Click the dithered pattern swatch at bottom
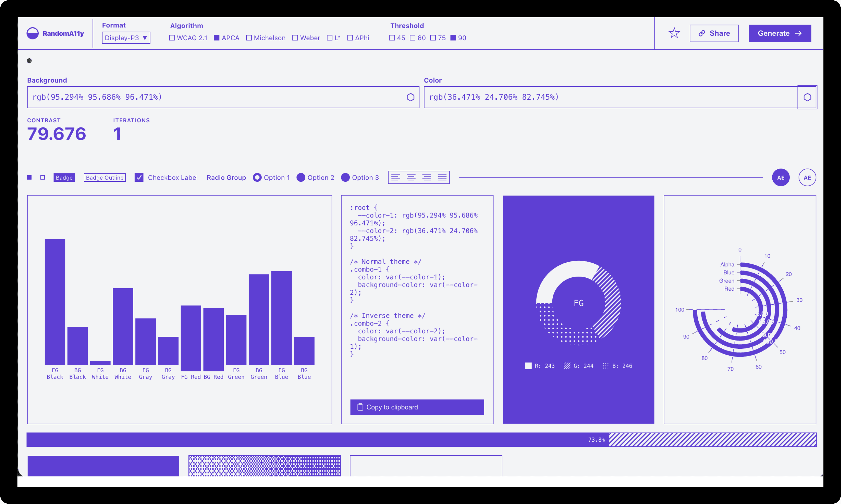Screen dimensions: 841x504 pyautogui.click(x=265, y=466)
